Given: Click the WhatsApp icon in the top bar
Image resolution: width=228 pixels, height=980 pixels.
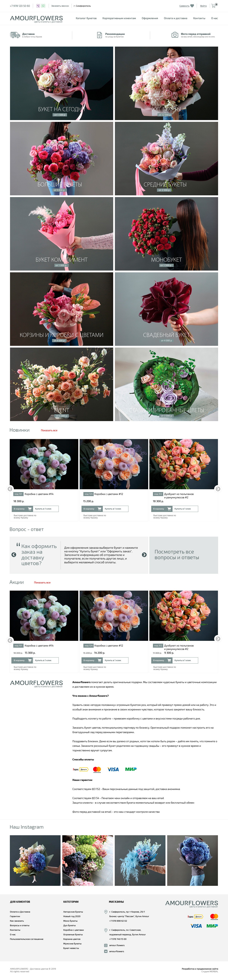Looking at the screenshot, I should coord(43,6).
